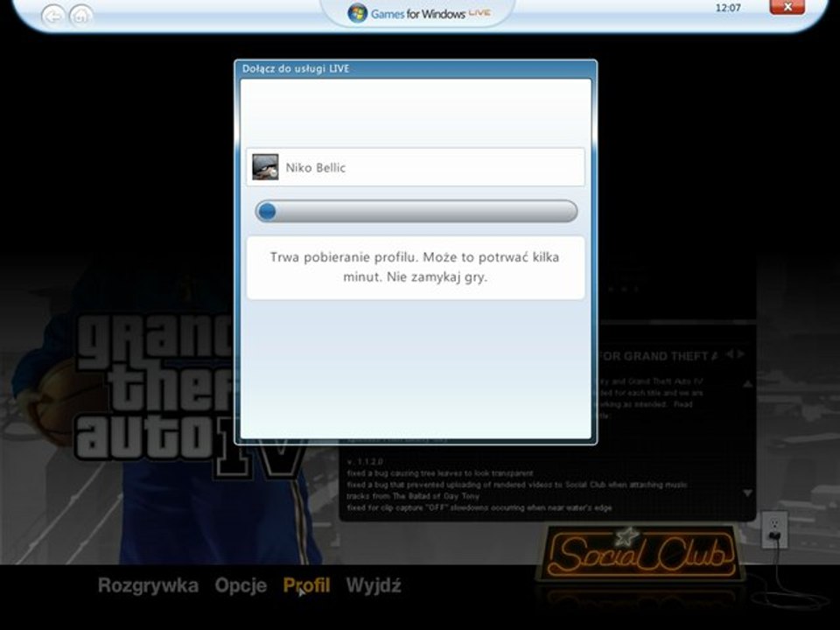This screenshot has width=840, height=630.
Task: Click the 'Trwa pobieranie profilu' message text
Action: pyautogui.click(x=415, y=267)
